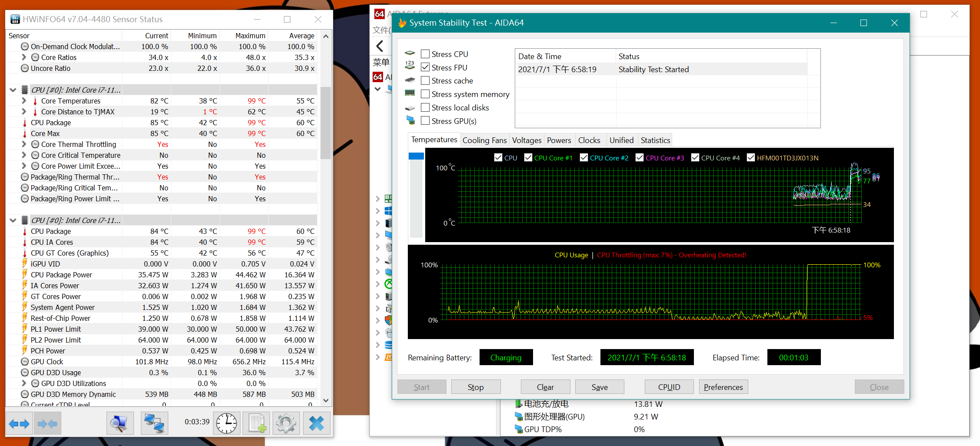980x446 pixels.
Task: Click the HWiNFO sensor list scrollbar thumb
Action: pyautogui.click(x=325, y=123)
